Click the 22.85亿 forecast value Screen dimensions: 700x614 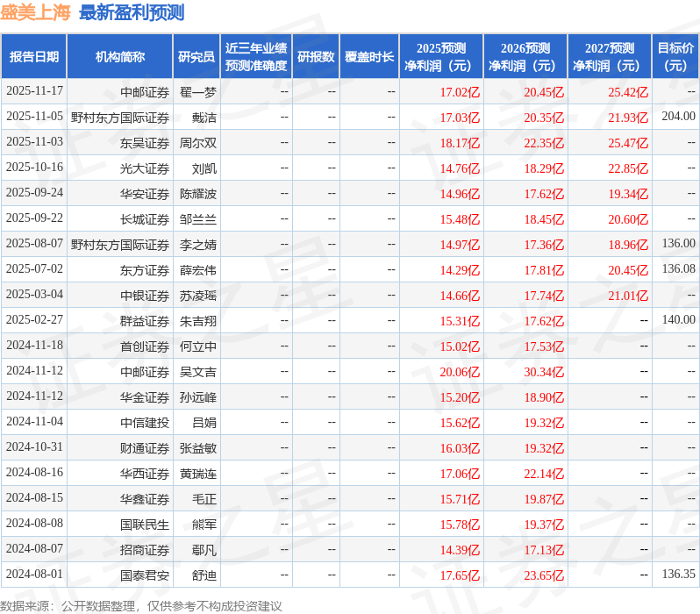point(628,168)
